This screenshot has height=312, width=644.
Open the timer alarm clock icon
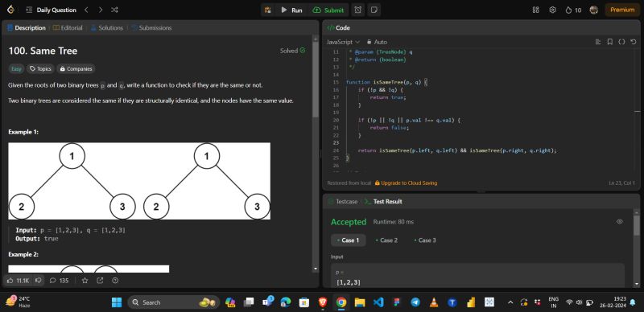coord(358,10)
